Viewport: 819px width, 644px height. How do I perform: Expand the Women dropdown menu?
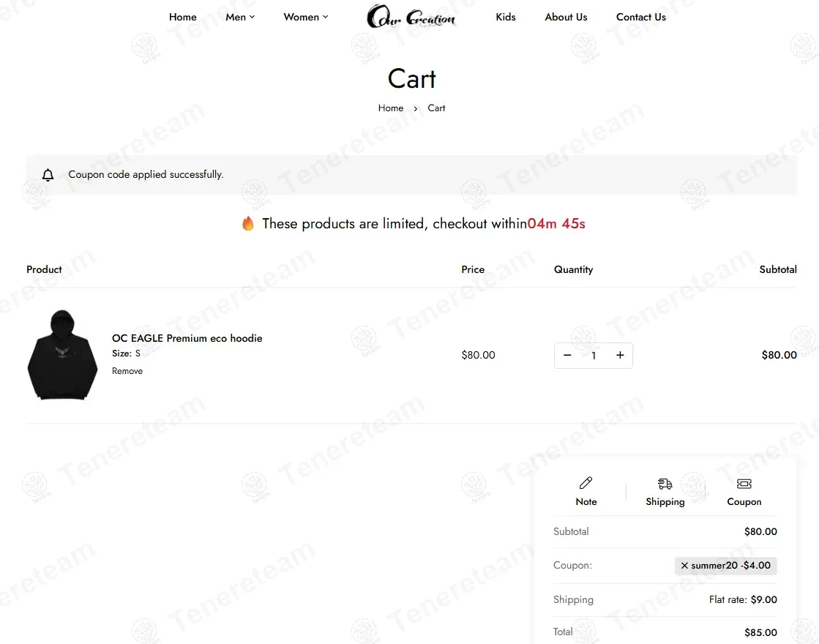pyautogui.click(x=305, y=17)
